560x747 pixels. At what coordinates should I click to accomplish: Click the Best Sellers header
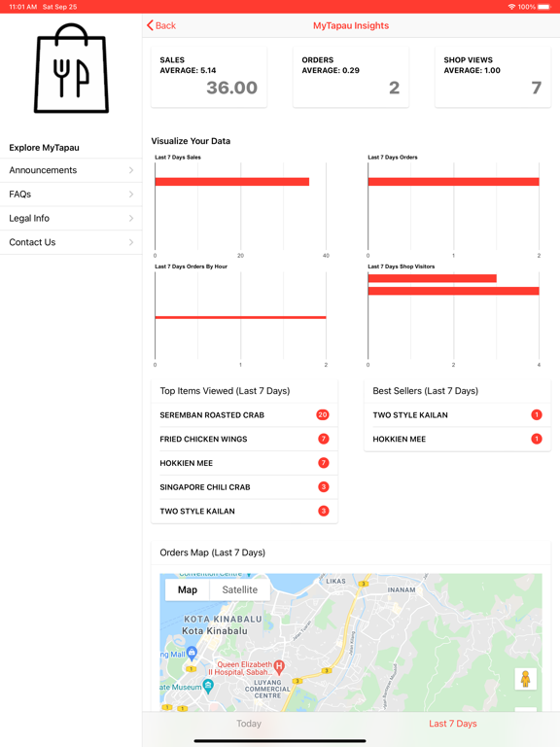click(x=426, y=391)
